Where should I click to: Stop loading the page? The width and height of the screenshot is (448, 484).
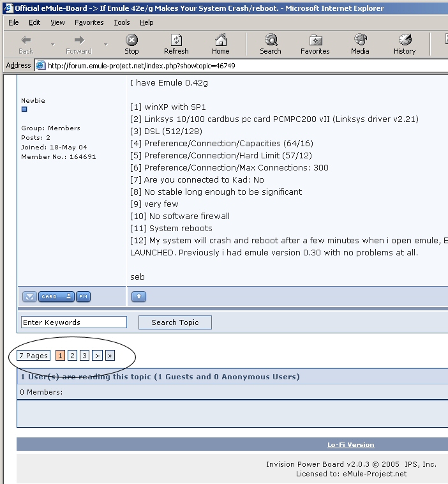[x=131, y=45]
